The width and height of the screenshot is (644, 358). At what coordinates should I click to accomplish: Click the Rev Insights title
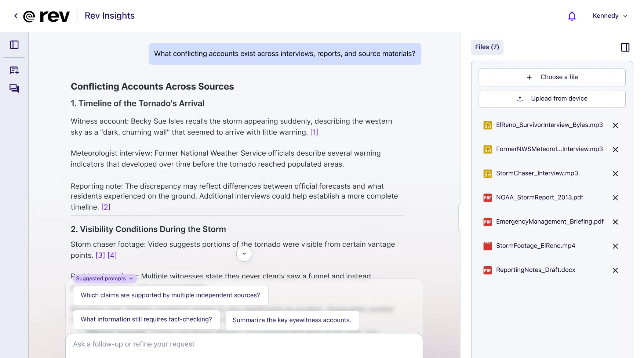pos(110,16)
